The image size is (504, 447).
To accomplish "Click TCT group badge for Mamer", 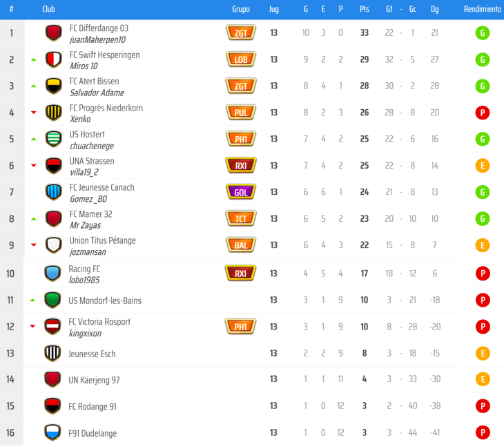I will 241,218.
